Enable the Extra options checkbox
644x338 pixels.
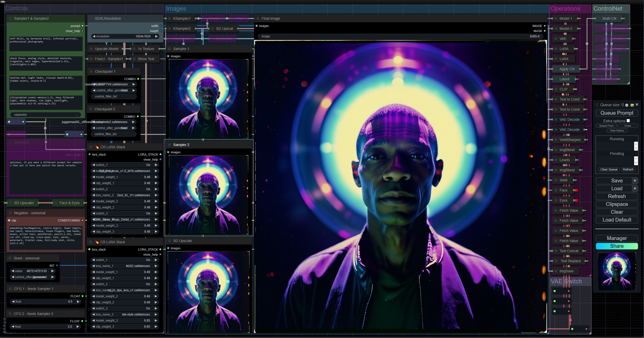point(628,121)
